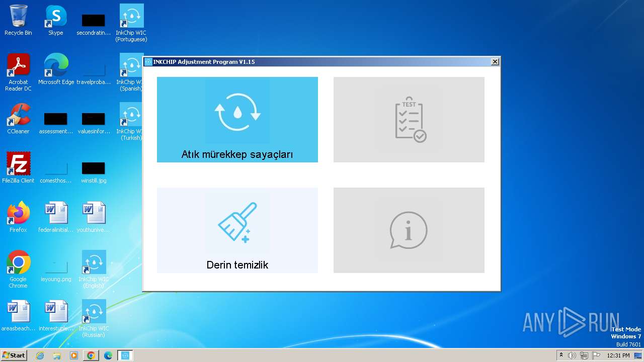Image resolution: width=644 pixels, height=362 pixels.
Task: Open the areasbeach Word document
Action: [18, 316]
